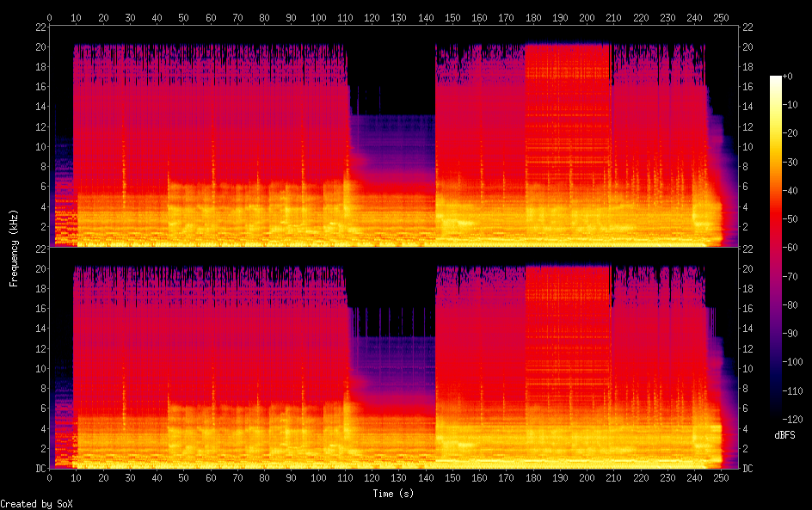Screen dimensions: 812x510
Task: Click the "dBFS" label under the color bar
Action: [784, 435]
